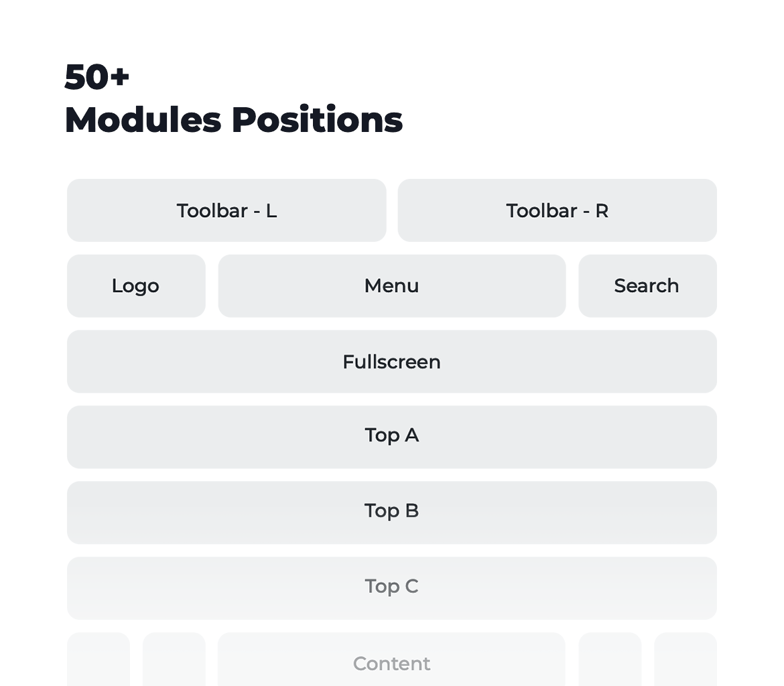
Task: Click the Top A module row
Action: click(392, 437)
